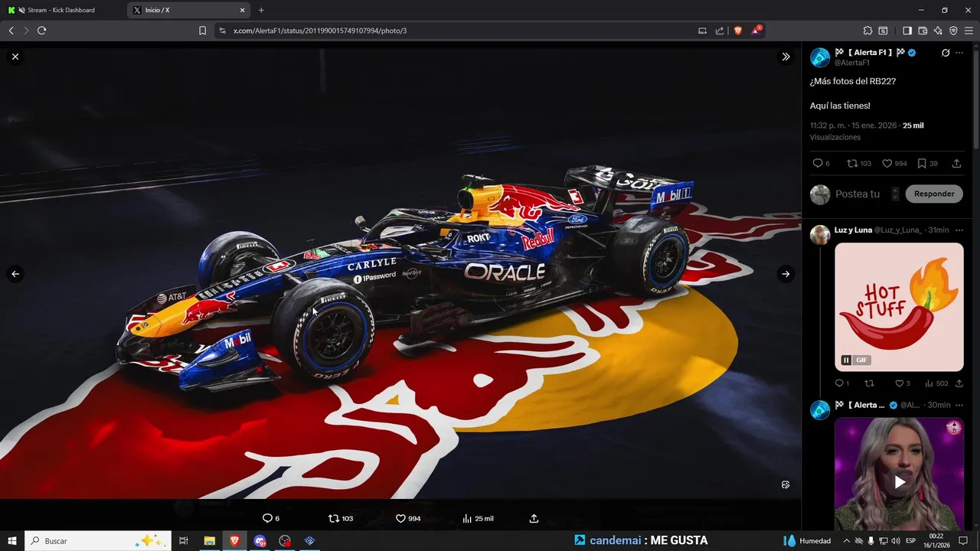Image resolution: width=980 pixels, height=551 pixels.
Task: Play the video in Alerta reply
Action: point(900,482)
